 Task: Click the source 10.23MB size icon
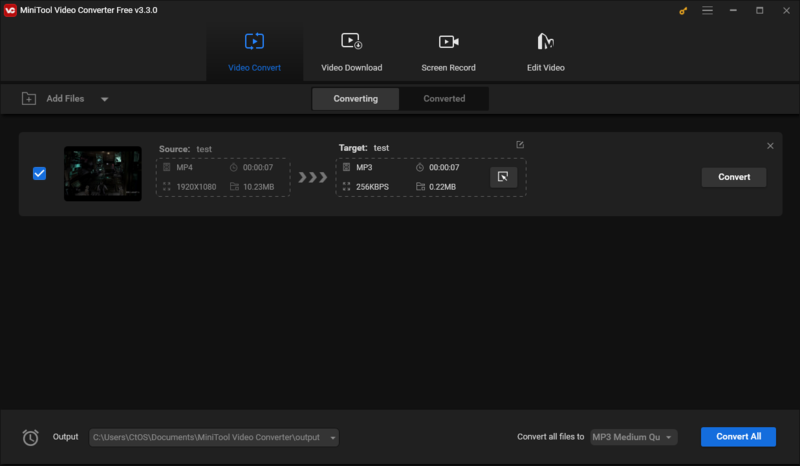click(x=234, y=187)
